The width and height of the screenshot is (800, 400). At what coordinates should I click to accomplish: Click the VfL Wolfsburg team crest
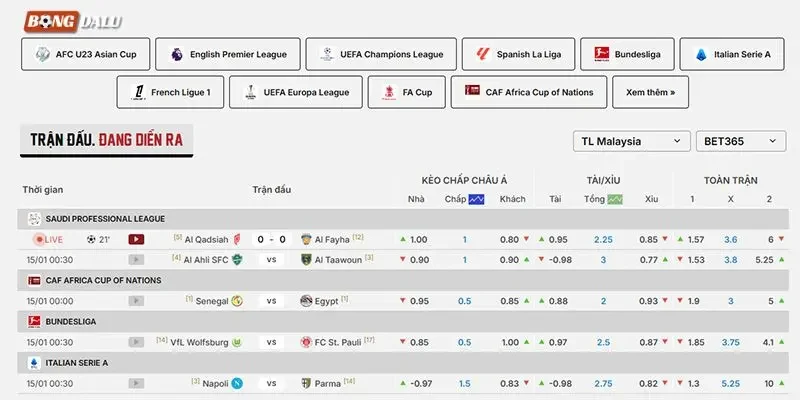point(237,342)
